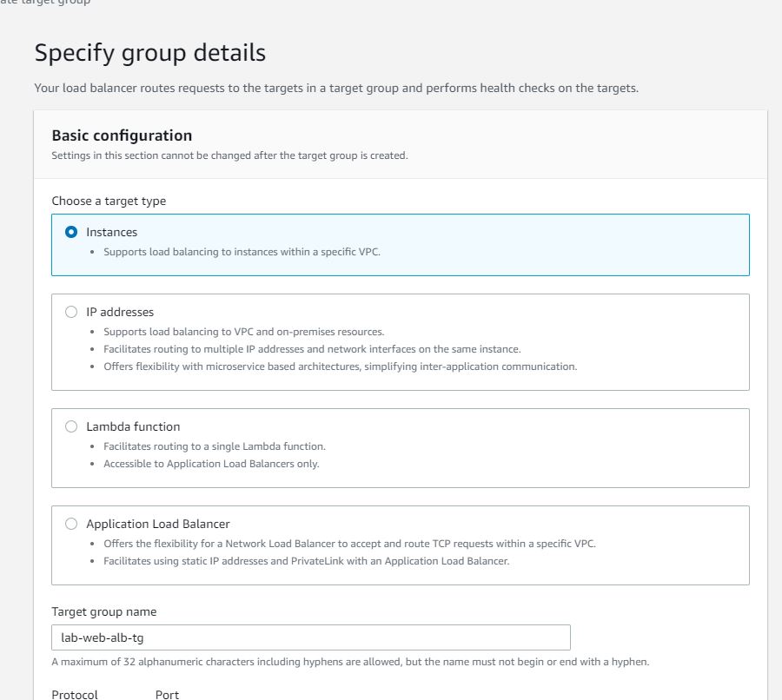Screen dimensions: 782x700
Task: Click the 'Basic configuration' section heading
Action: point(122,135)
